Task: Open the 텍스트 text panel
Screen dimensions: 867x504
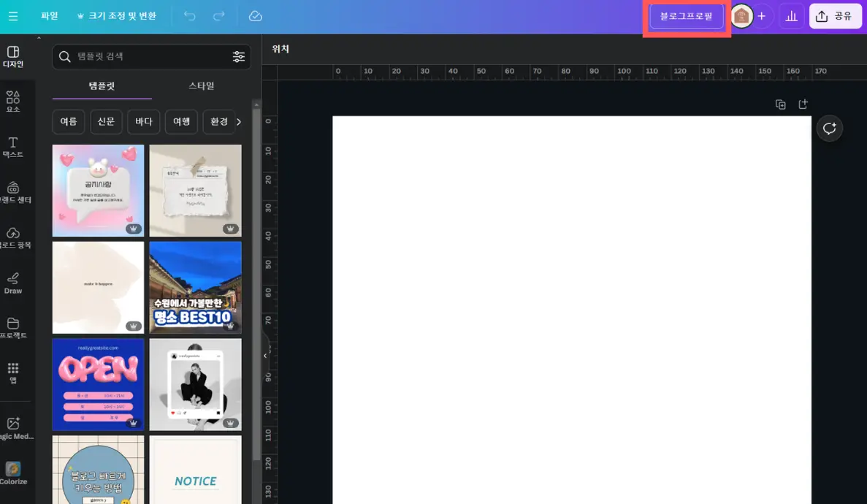Action: (13, 148)
